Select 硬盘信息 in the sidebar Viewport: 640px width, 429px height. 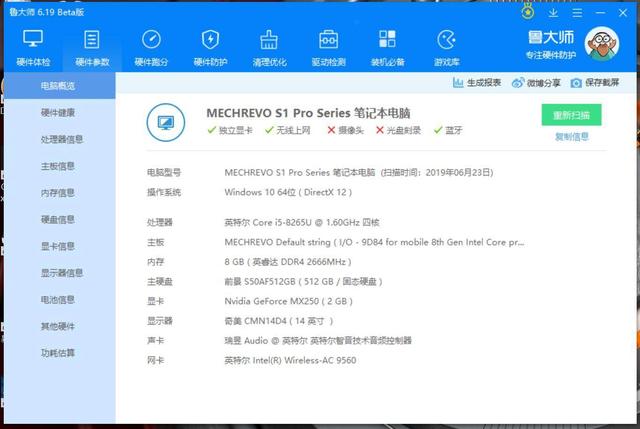click(58, 220)
